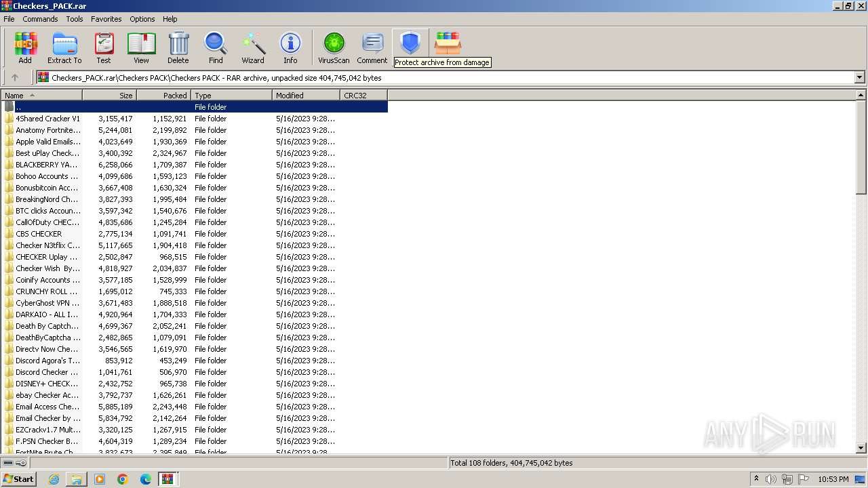Click the Protect archive shield icon
Image resolution: width=868 pixels, height=488 pixels.
click(x=410, y=44)
